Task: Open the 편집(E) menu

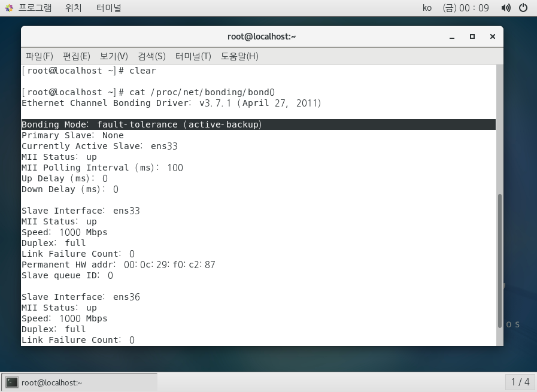Action: (x=77, y=56)
